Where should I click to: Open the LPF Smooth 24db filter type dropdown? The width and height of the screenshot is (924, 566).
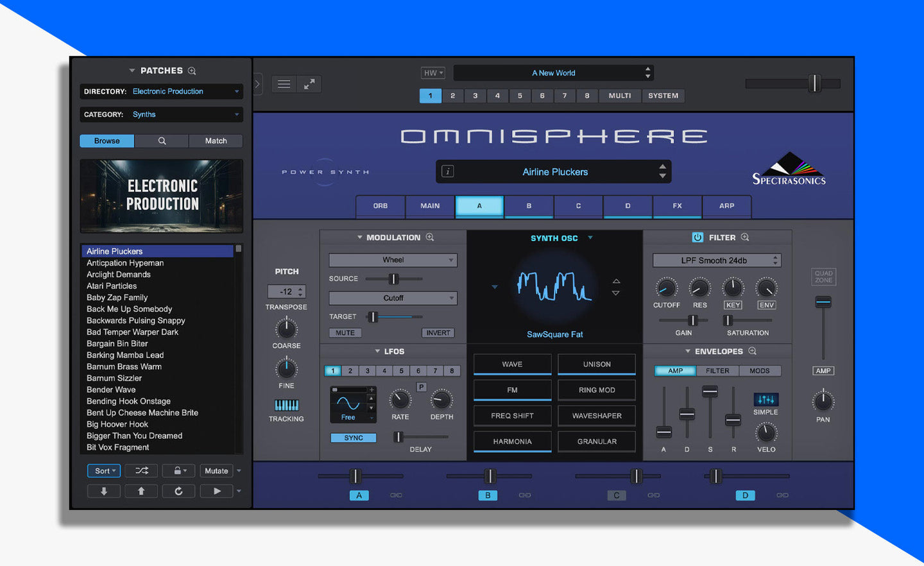click(717, 261)
